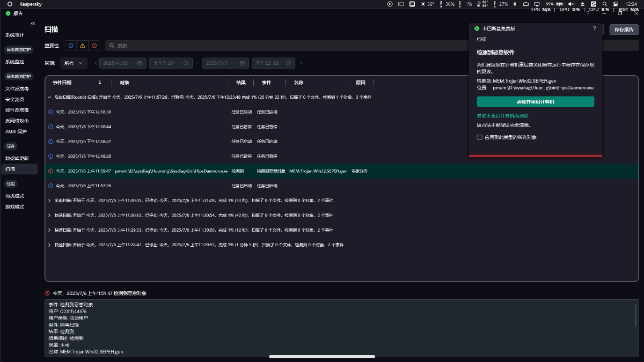Open calendar icon of start date 2025/4/15
The width and height of the screenshot is (644, 362).
(140, 63)
